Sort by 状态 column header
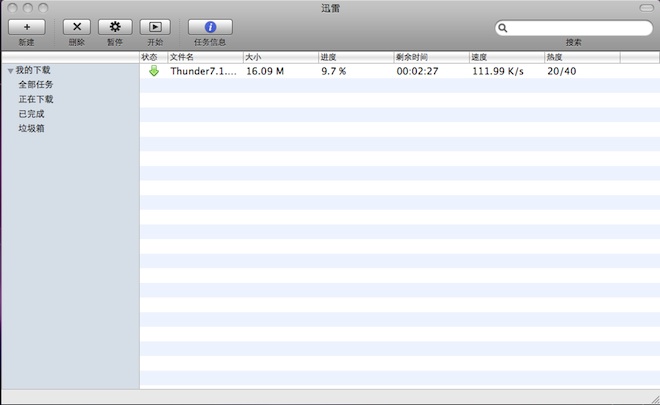This screenshot has width=660, height=405. pyautogui.click(x=154, y=57)
